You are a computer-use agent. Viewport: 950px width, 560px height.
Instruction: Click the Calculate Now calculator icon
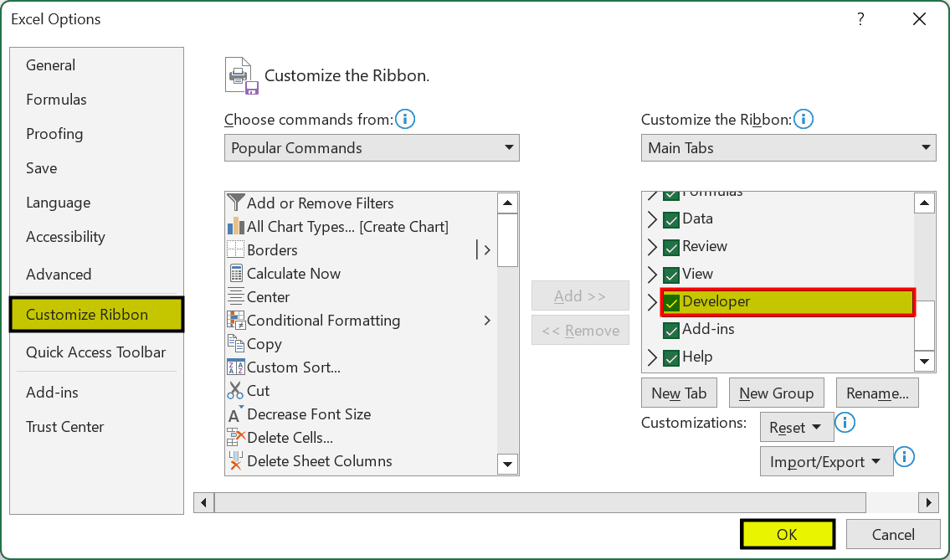pos(235,274)
